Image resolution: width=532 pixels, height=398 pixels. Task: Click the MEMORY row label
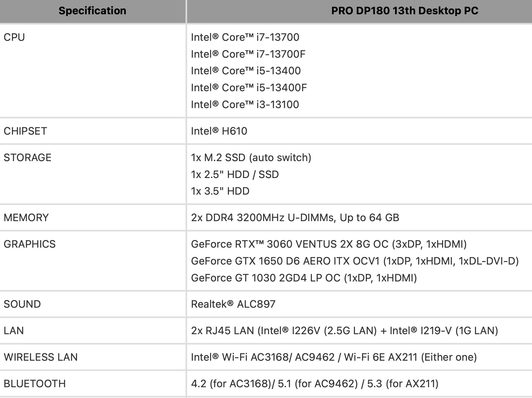tap(26, 218)
